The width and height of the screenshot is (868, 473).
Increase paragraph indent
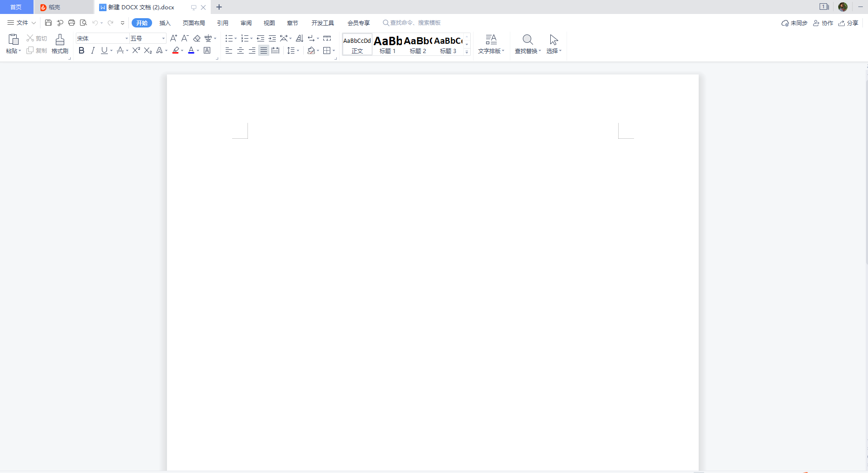coord(272,38)
